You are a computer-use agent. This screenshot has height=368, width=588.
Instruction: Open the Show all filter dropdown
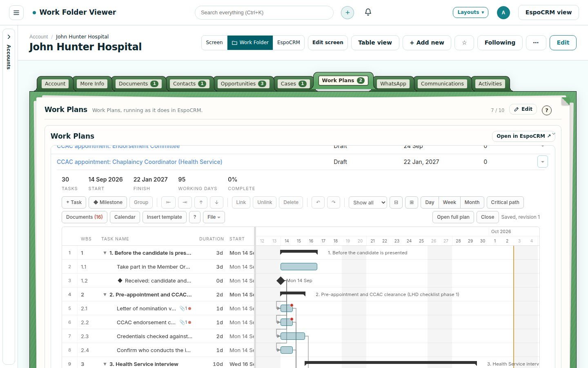(367, 202)
